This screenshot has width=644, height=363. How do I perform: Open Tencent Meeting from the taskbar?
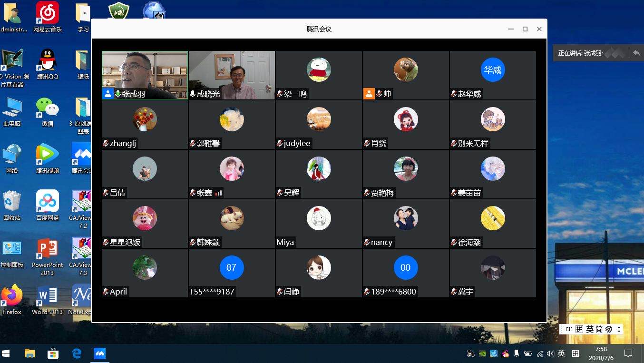tap(100, 353)
